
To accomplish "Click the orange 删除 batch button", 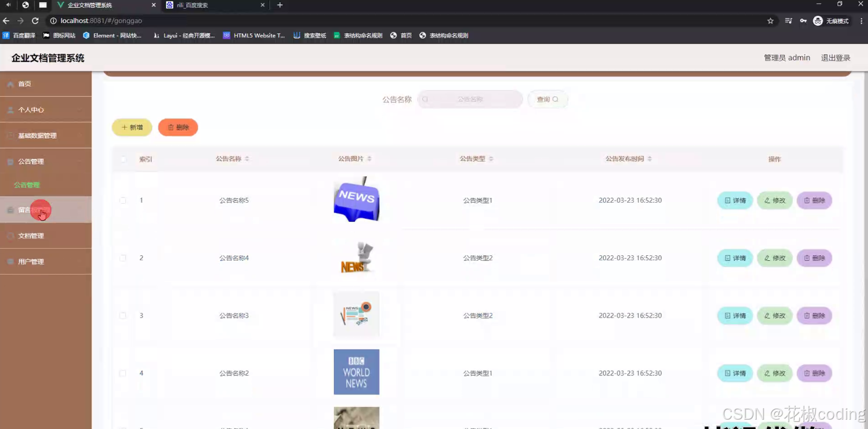I will tap(178, 127).
